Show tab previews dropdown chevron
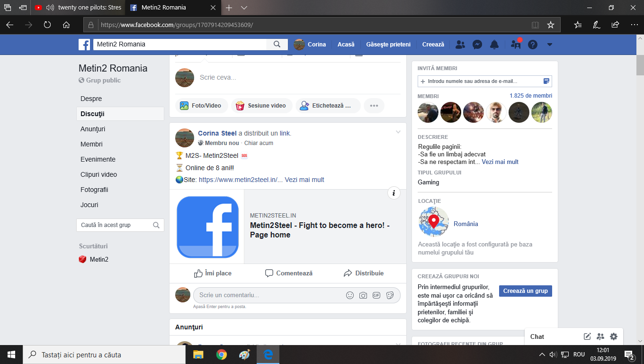 tap(244, 8)
